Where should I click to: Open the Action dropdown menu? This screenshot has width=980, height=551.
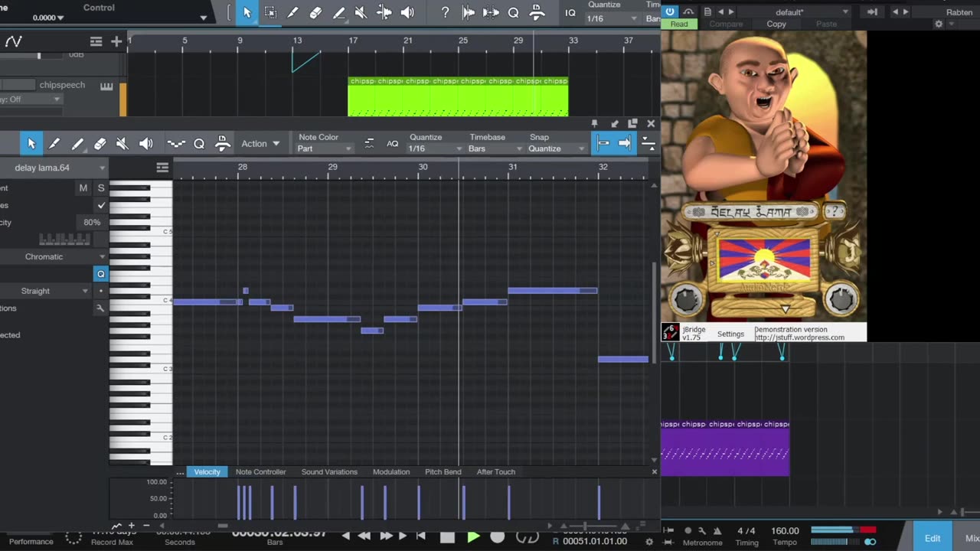(x=260, y=144)
